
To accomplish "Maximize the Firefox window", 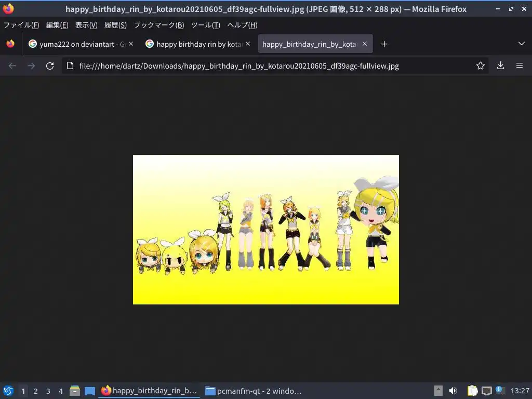I will click(511, 9).
